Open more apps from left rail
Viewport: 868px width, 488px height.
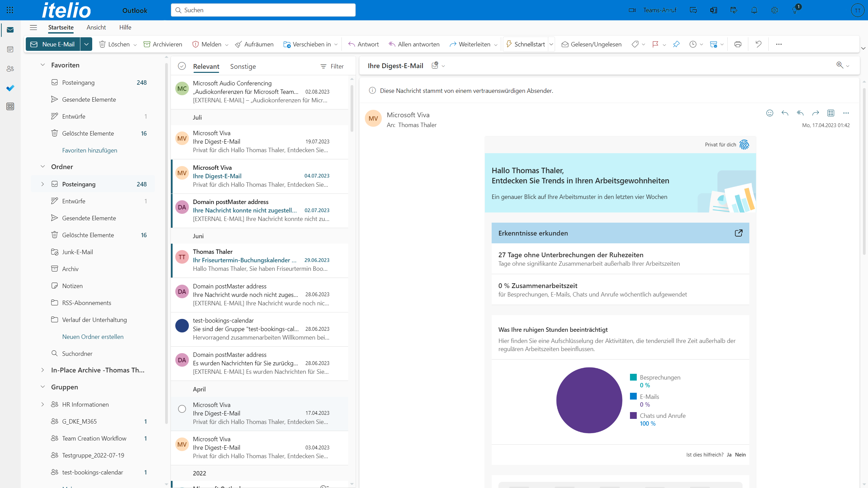[x=10, y=106]
